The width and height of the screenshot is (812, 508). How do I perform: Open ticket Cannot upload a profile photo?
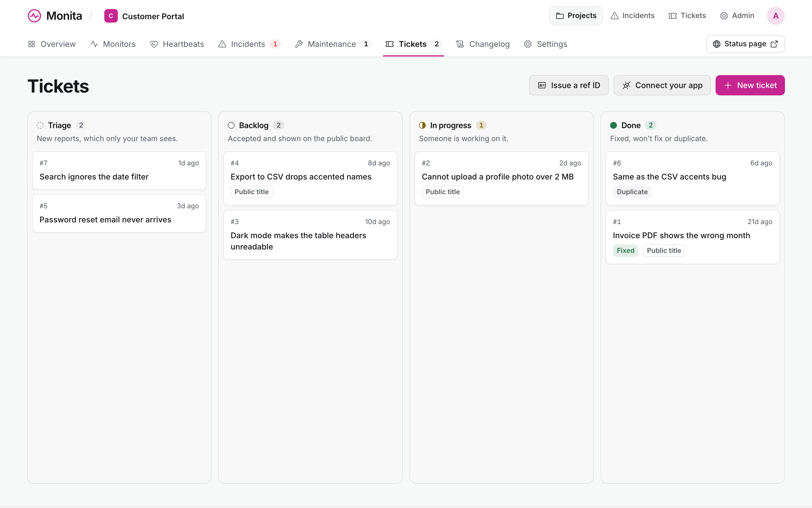click(501, 178)
